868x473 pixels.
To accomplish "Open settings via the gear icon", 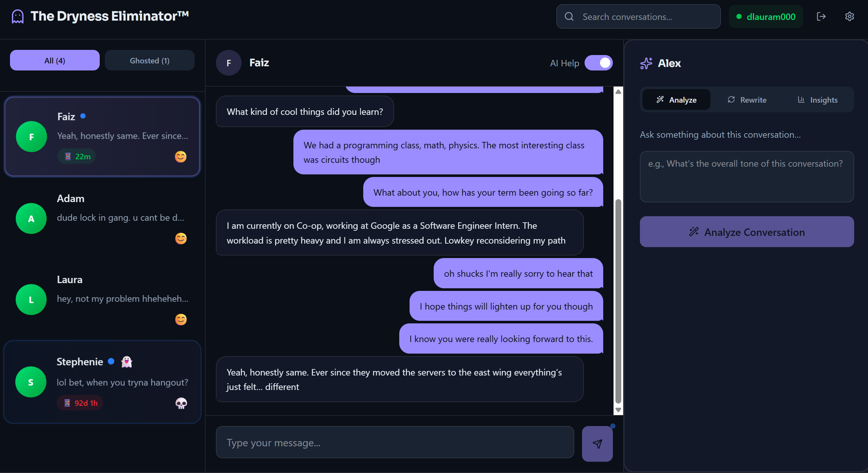I will tap(849, 16).
